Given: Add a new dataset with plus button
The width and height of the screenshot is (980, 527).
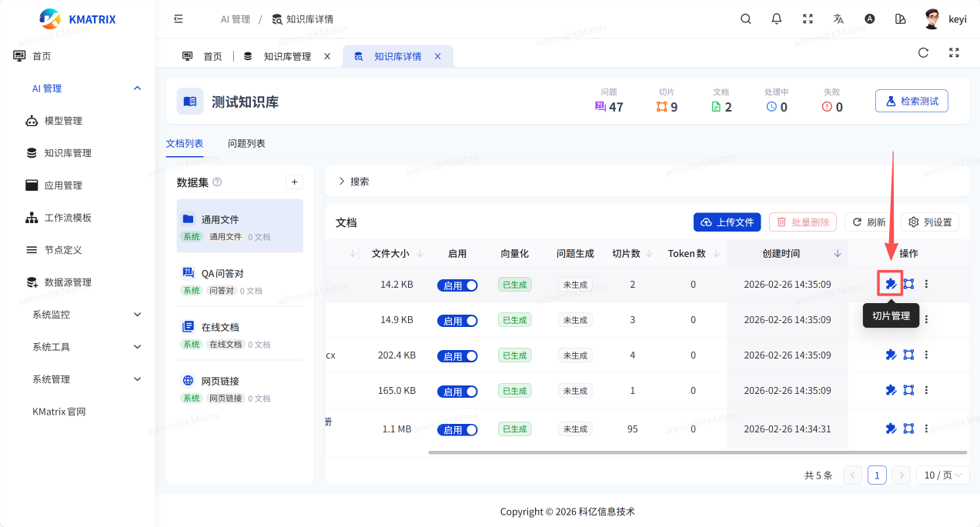Looking at the screenshot, I should [294, 182].
